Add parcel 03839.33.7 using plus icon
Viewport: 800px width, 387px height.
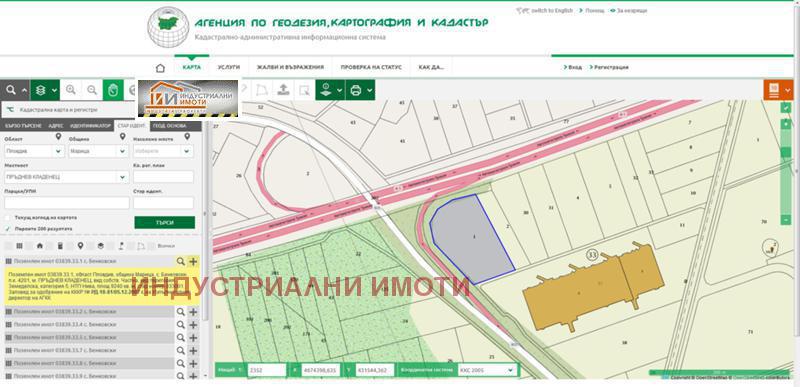193,351
